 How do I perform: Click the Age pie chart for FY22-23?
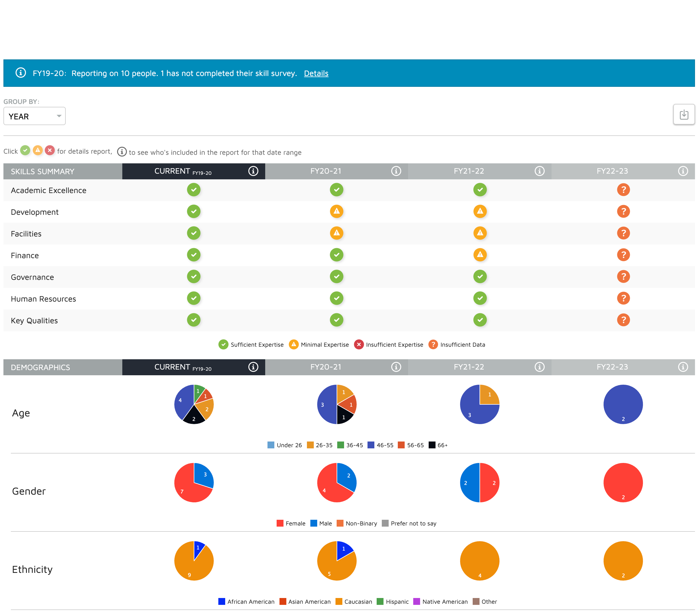coord(623,404)
